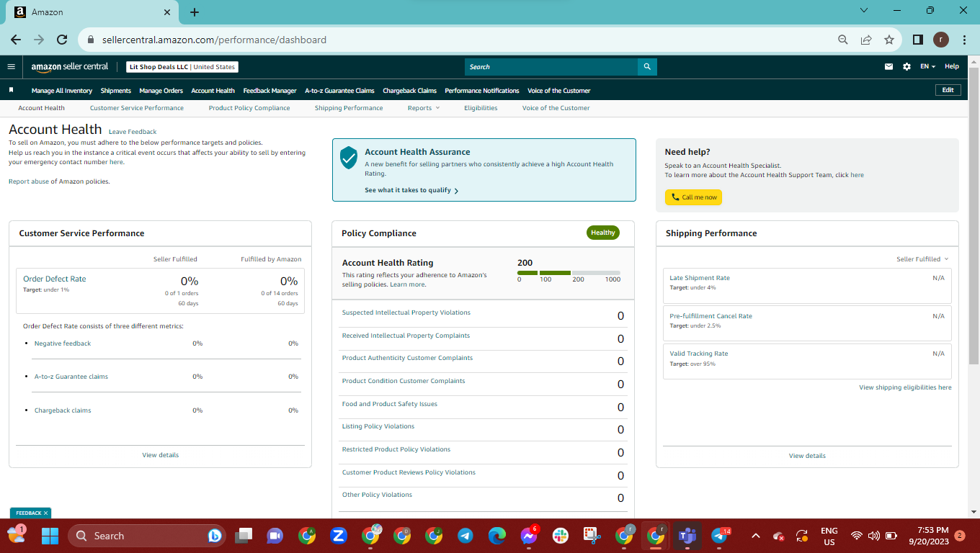Expand the Reports dropdown tab

(x=423, y=108)
